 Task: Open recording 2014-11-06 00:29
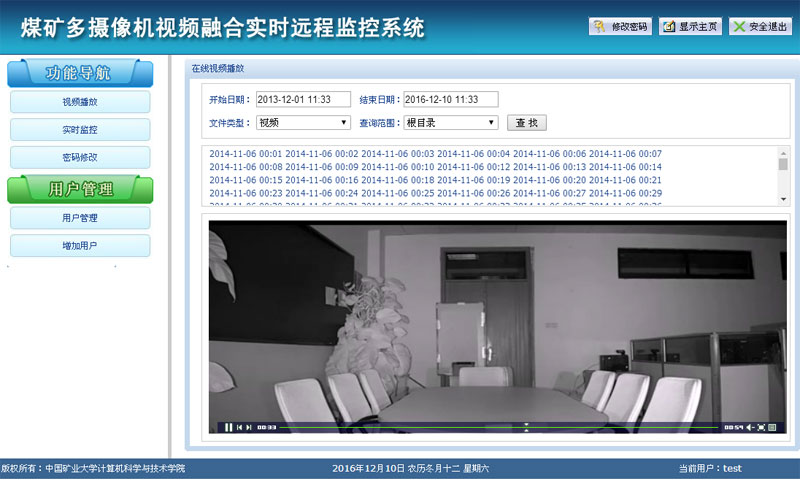click(x=626, y=193)
